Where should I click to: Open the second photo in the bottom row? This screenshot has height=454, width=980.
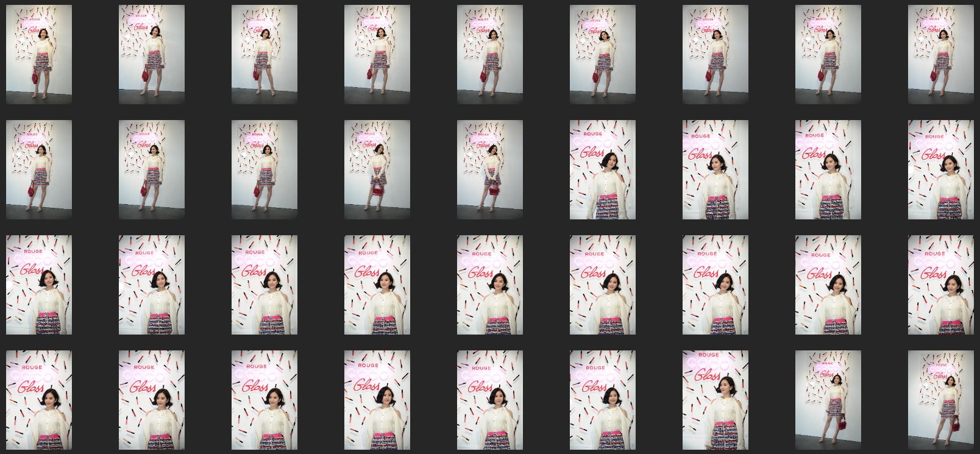point(152,400)
